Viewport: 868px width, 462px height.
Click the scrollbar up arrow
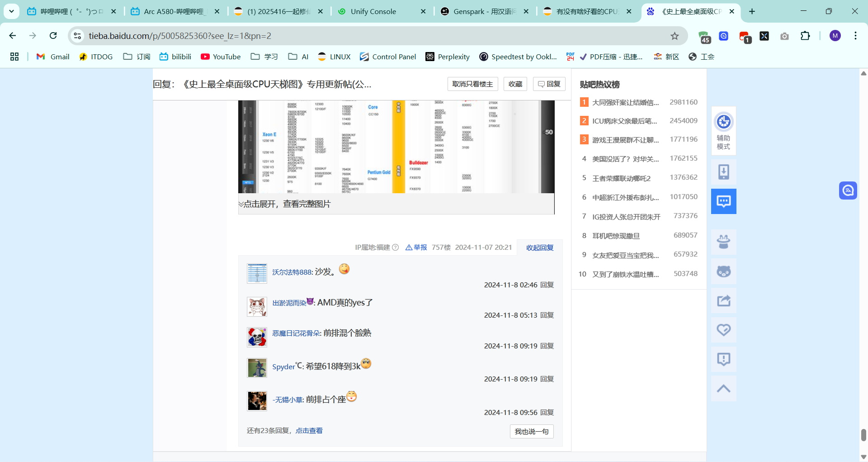(x=863, y=73)
